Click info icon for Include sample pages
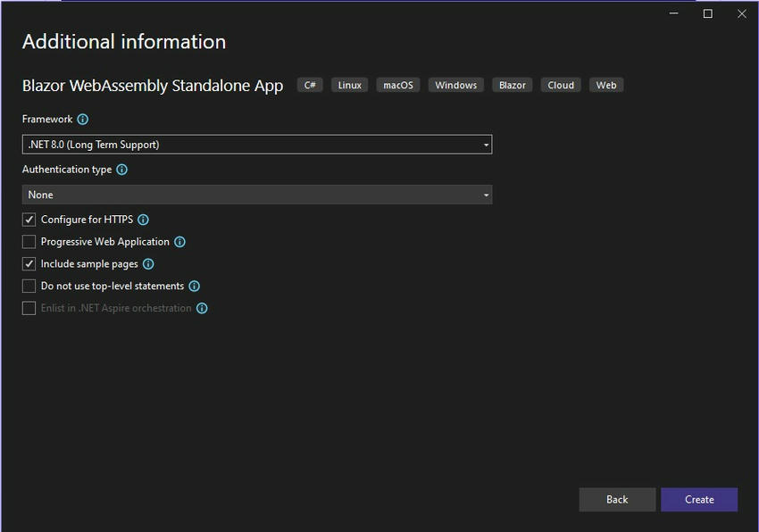Image resolution: width=759 pixels, height=532 pixels. click(148, 264)
